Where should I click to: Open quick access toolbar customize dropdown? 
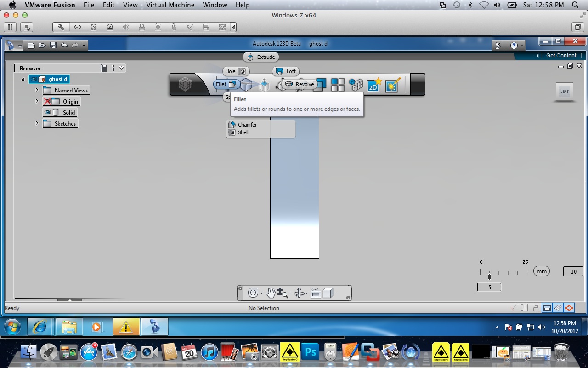[85, 45]
